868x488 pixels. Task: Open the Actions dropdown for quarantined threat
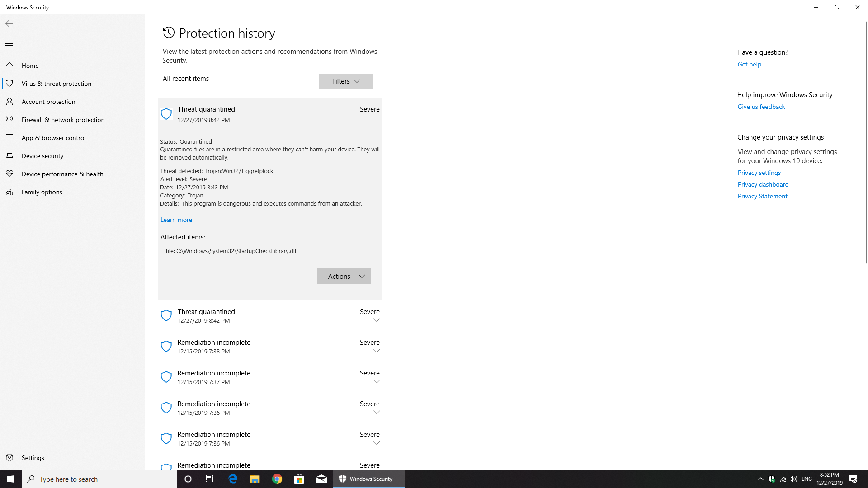(344, 277)
